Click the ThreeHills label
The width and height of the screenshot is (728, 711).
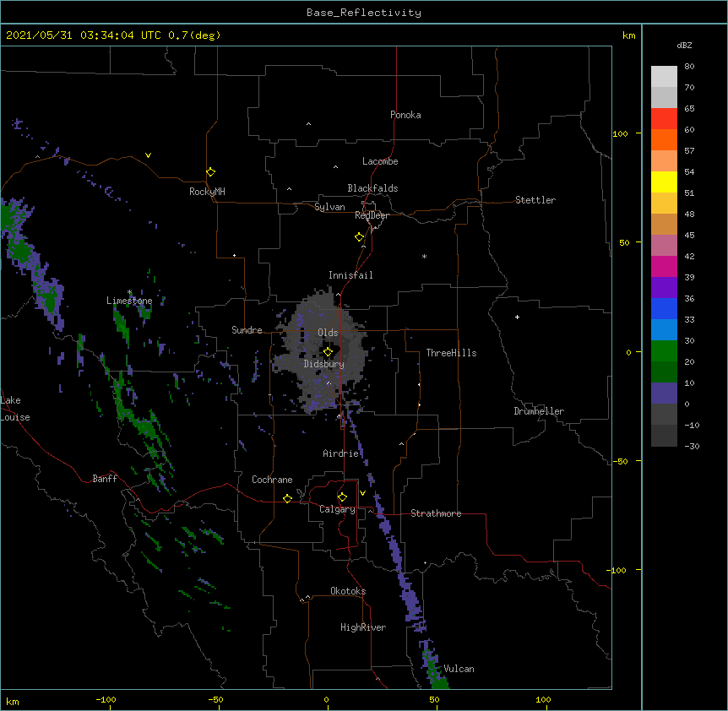pos(451,353)
